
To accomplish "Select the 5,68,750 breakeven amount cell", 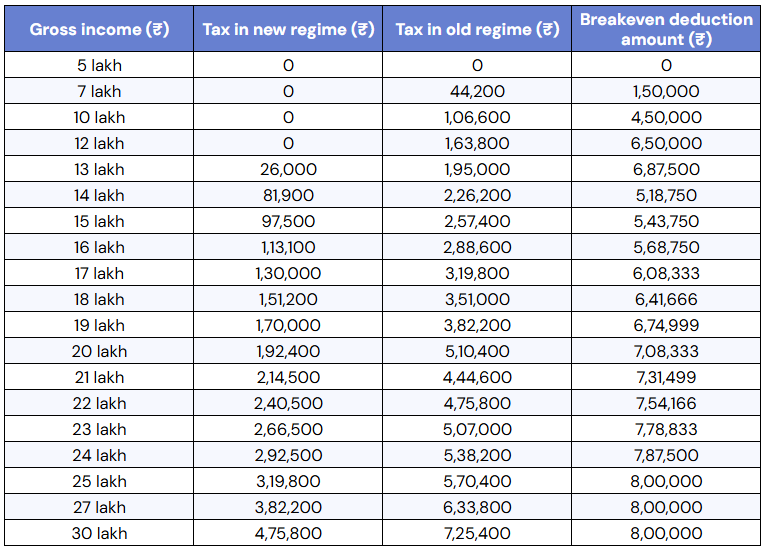I will 666,247.
